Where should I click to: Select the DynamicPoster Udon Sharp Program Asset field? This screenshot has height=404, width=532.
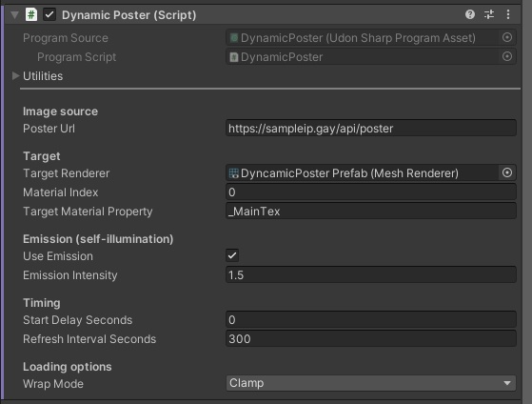(x=371, y=38)
